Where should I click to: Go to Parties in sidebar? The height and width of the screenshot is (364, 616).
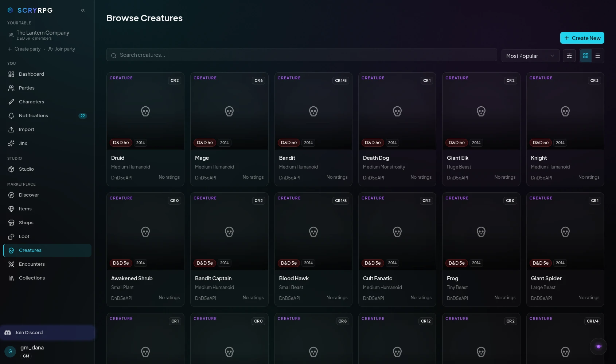click(47, 88)
